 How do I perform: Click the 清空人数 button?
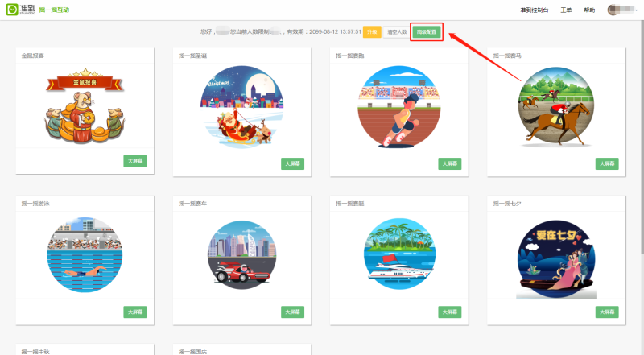397,32
